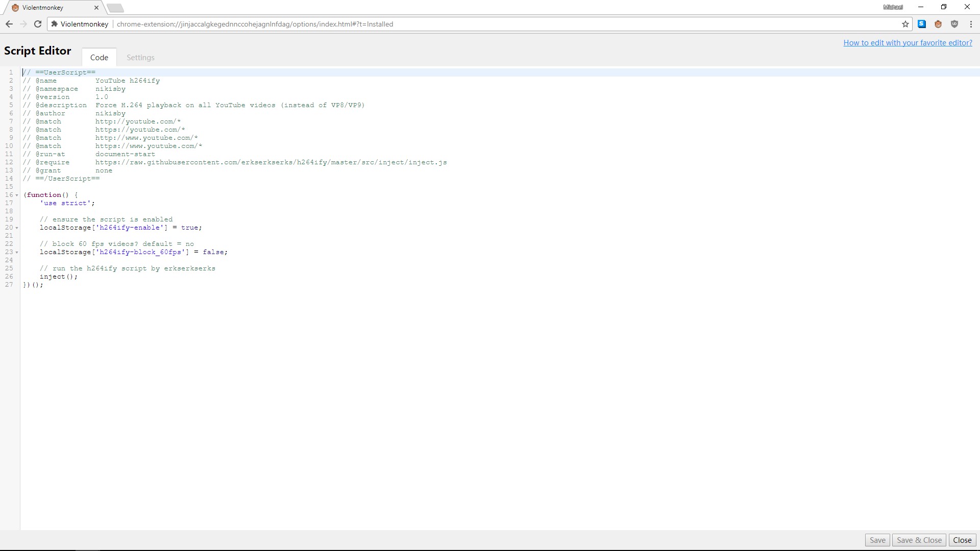Click the Save & Close button
Viewport: 980px width, 551px height.
pyautogui.click(x=918, y=540)
